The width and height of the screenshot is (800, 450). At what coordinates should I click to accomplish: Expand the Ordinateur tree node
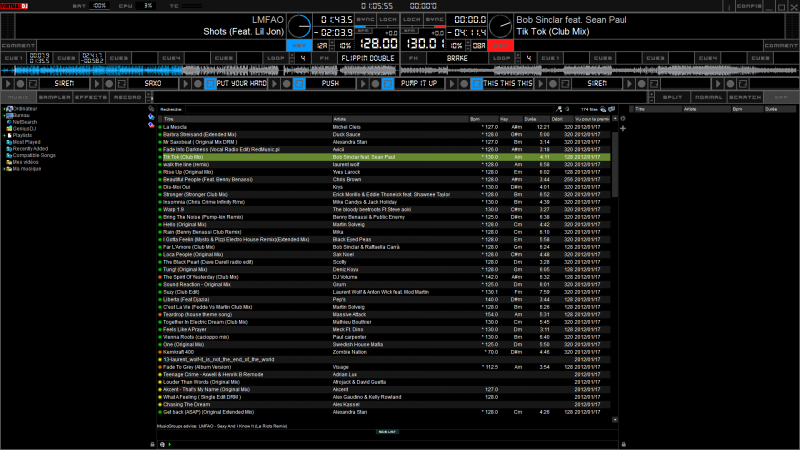(x=4, y=108)
